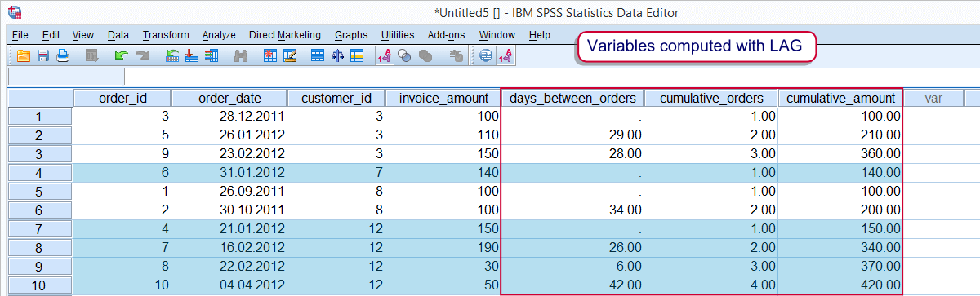This screenshot has height=296, width=980.
Task: Select the order_id column header
Action: pos(122,98)
